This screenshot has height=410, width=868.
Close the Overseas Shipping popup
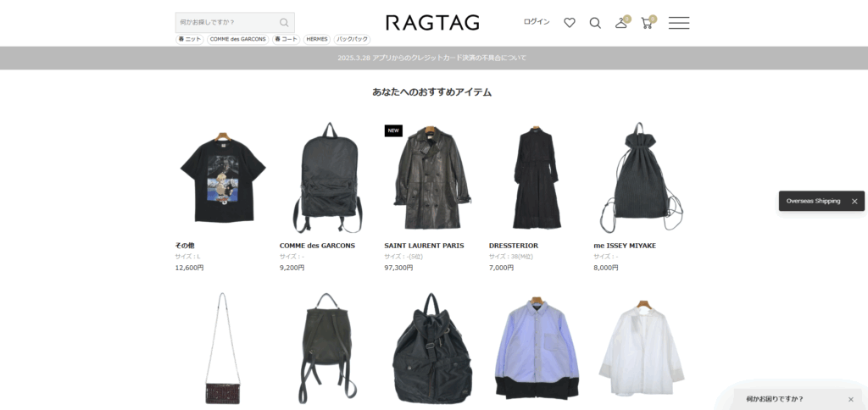854,202
